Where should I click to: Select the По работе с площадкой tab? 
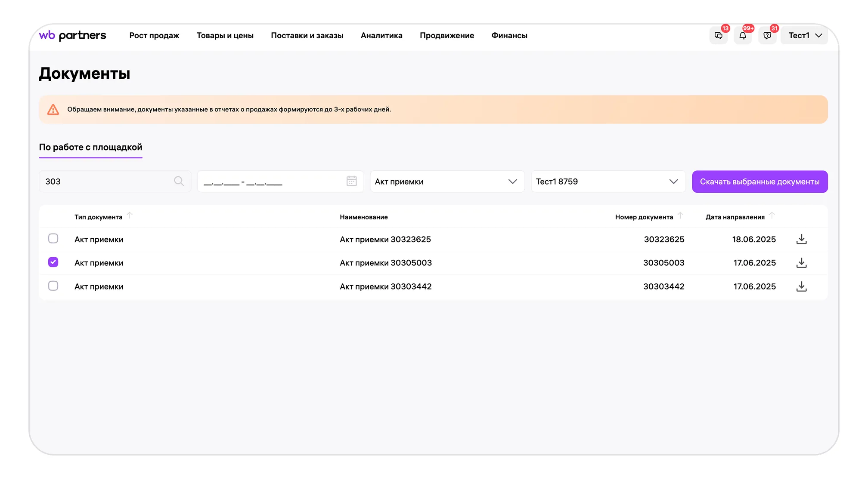[90, 147]
